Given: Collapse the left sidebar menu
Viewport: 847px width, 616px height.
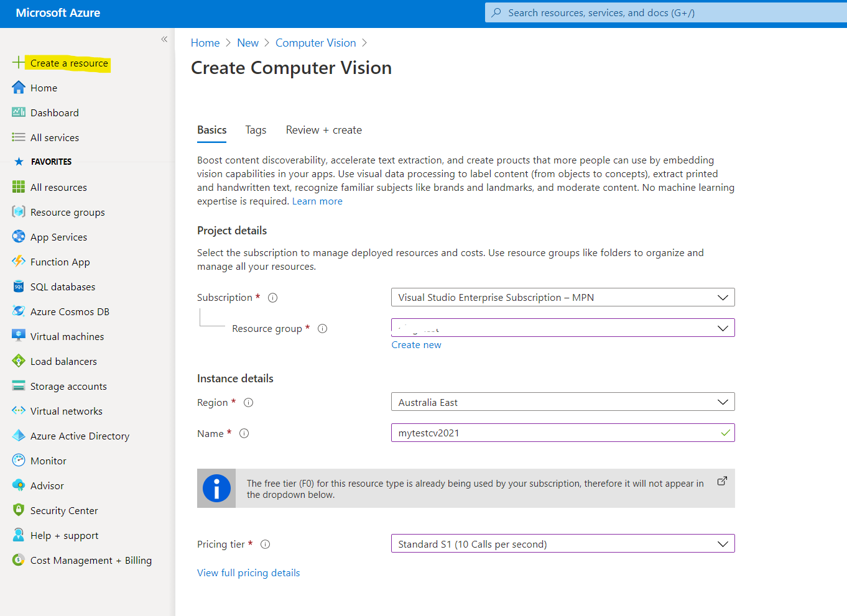Looking at the screenshot, I should [164, 39].
